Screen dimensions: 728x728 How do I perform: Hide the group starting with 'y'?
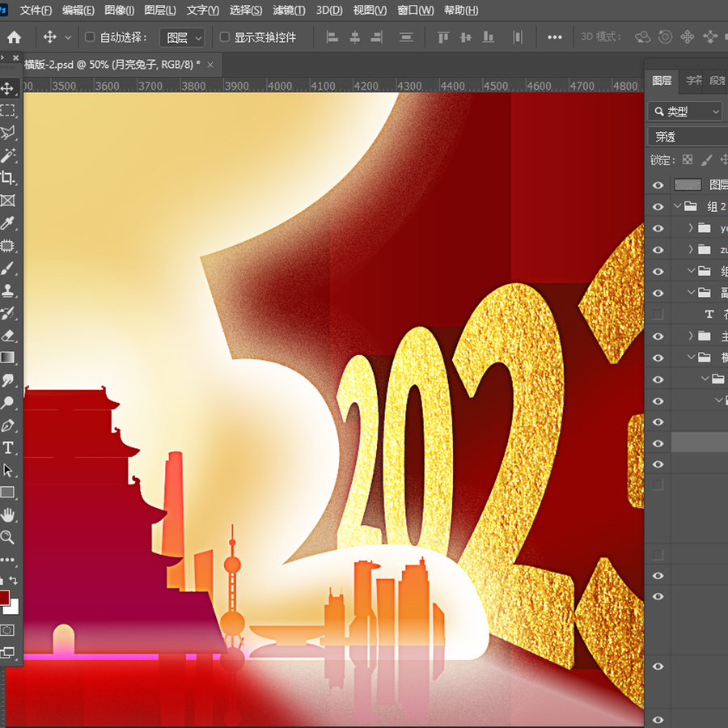pos(658,228)
